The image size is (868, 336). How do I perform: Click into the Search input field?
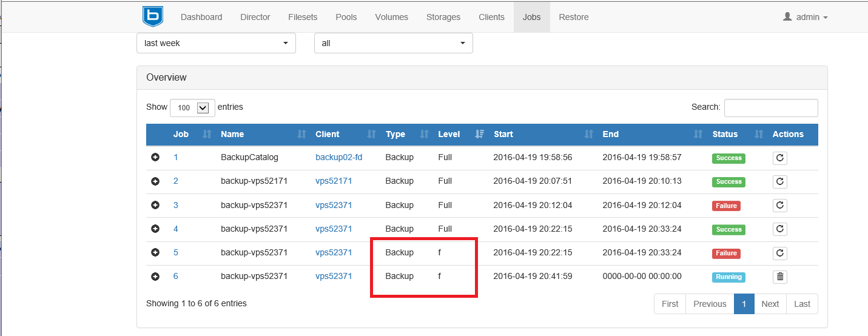(x=770, y=108)
